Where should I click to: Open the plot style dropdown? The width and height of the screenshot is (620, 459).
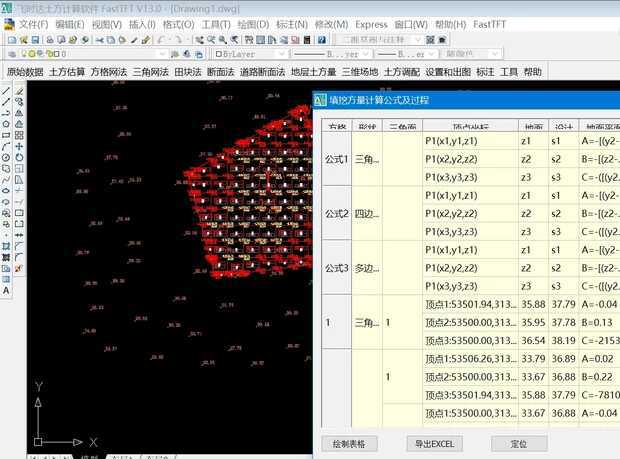(495, 54)
